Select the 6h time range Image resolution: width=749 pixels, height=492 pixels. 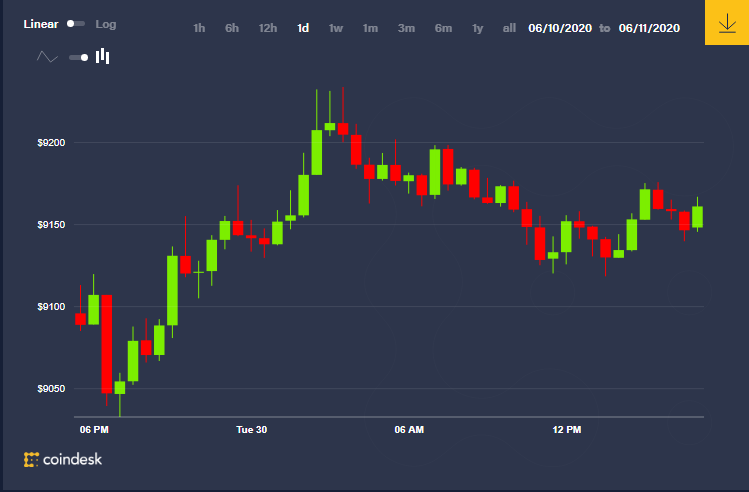232,28
